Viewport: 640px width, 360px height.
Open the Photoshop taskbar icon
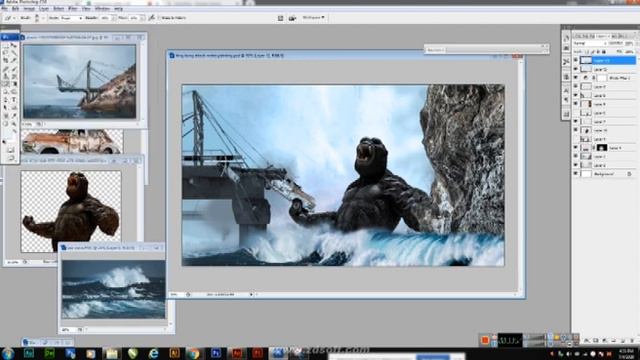pyautogui.click(x=216, y=353)
